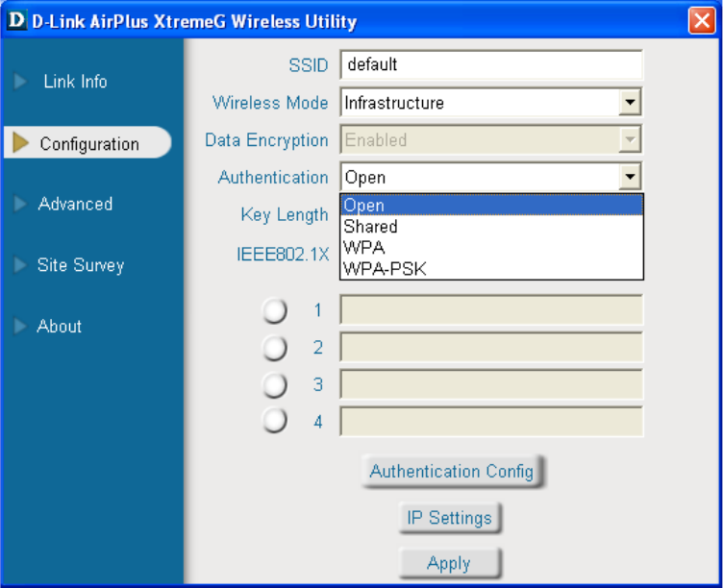Select Open in the authentication list
Screen dimensions: 723x588
point(491,205)
